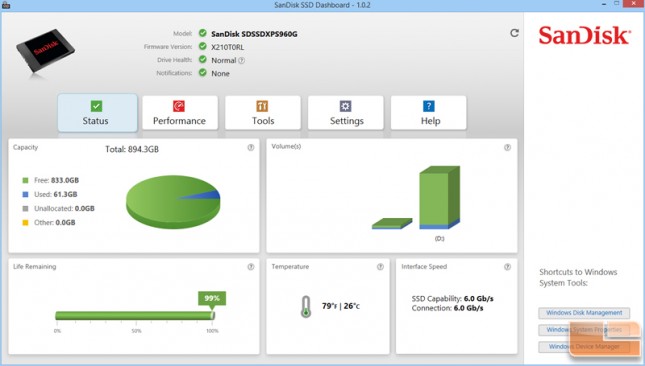
Task: Select the D: volume bar
Action: click(439, 197)
